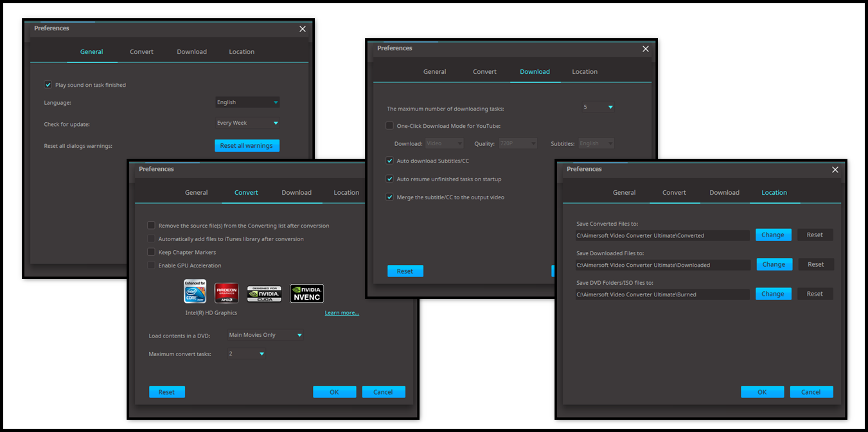Open the Learn more link

(342, 313)
